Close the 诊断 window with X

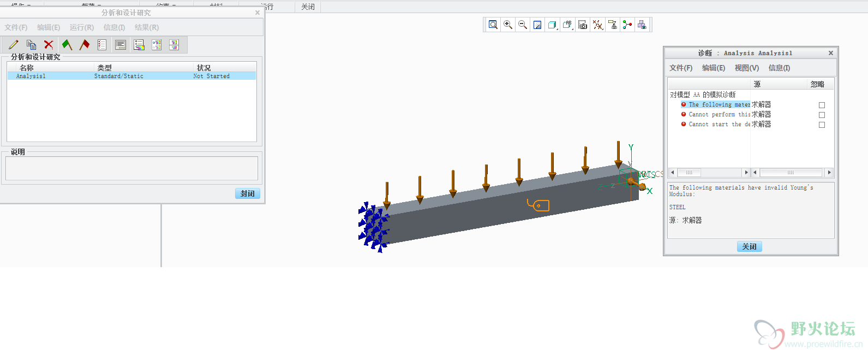coord(831,53)
